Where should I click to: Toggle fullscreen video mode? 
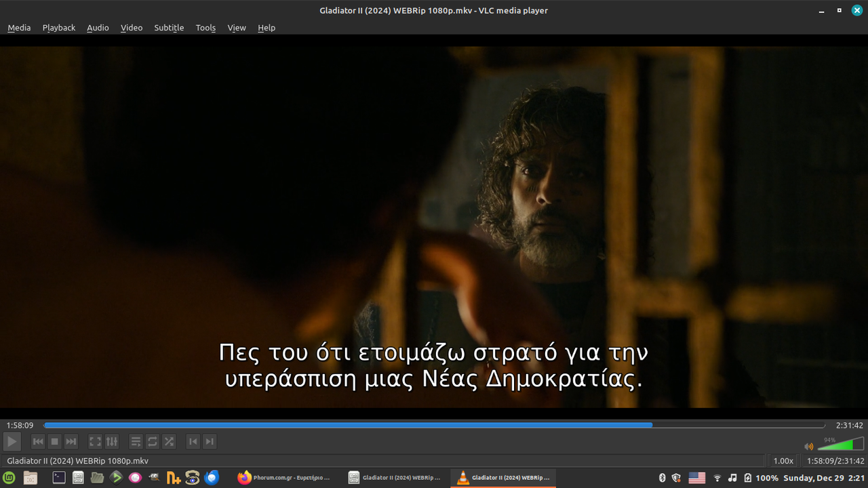pyautogui.click(x=96, y=442)
